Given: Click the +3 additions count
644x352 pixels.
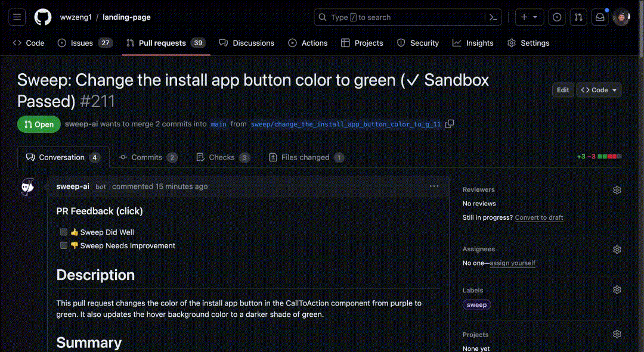Looking at the screenshot, I should [x=581, y=157].
